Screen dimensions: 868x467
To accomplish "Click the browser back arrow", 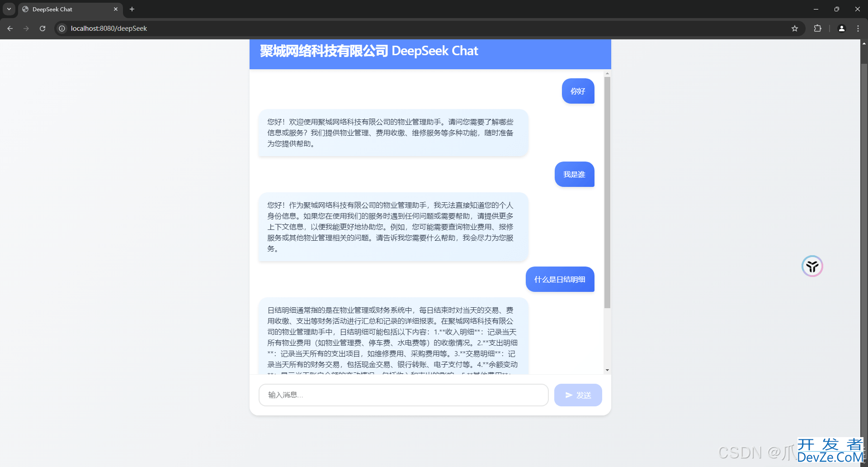I will pos(10,29).
